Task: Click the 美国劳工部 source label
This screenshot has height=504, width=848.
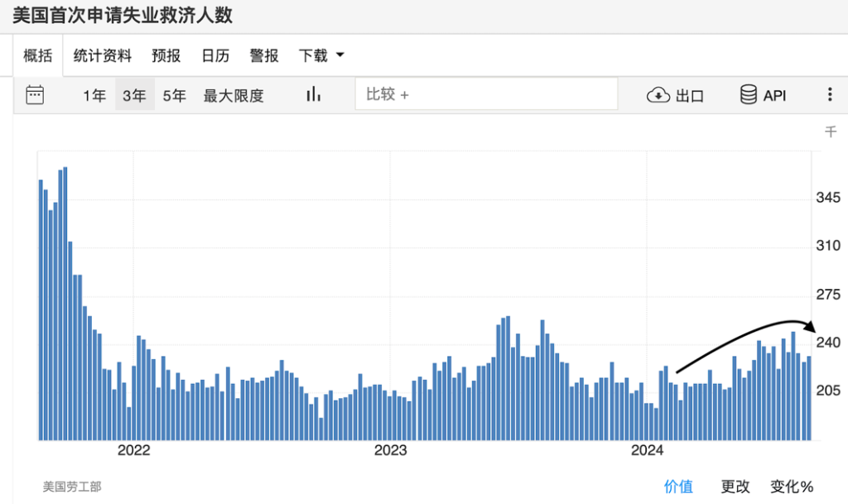Action: coord(72,487)
